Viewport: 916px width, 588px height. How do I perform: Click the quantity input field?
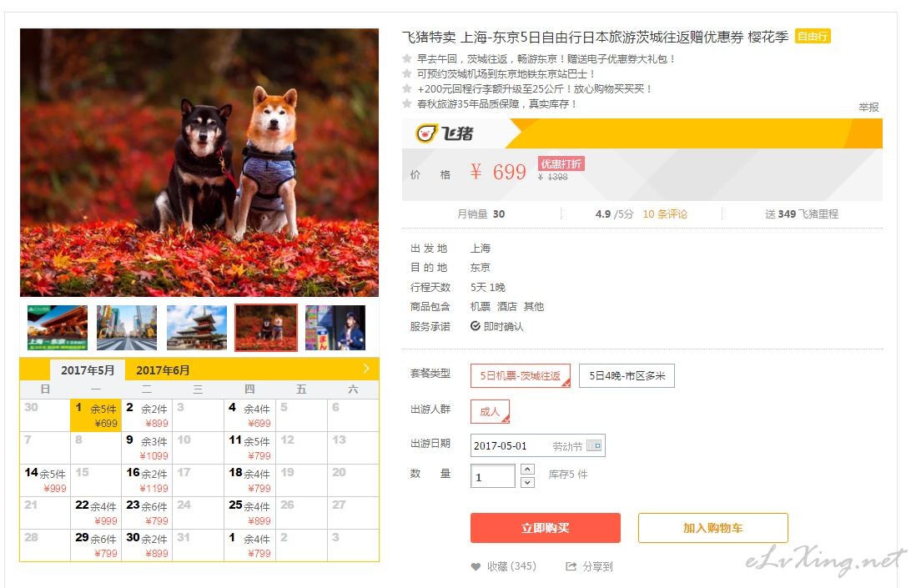492,476
